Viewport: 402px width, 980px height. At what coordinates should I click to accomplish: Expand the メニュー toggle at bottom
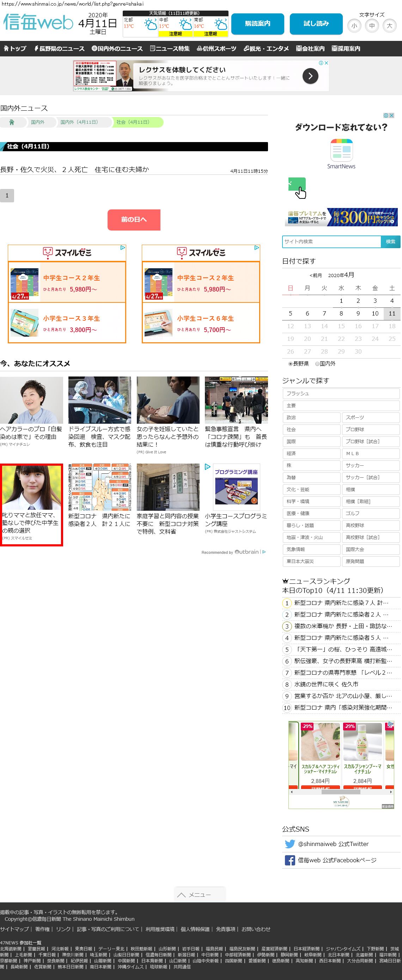click(200, 894)
